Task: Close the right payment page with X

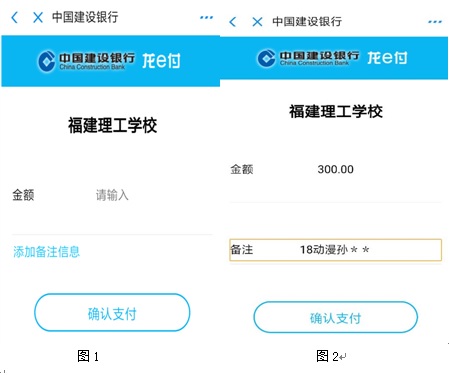Action: click(257, 22)
